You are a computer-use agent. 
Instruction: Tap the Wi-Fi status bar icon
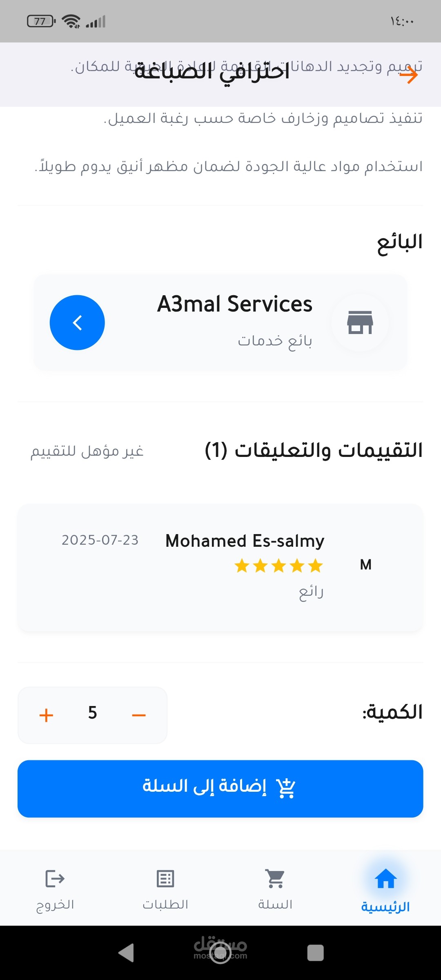click(x=71, y=21)
